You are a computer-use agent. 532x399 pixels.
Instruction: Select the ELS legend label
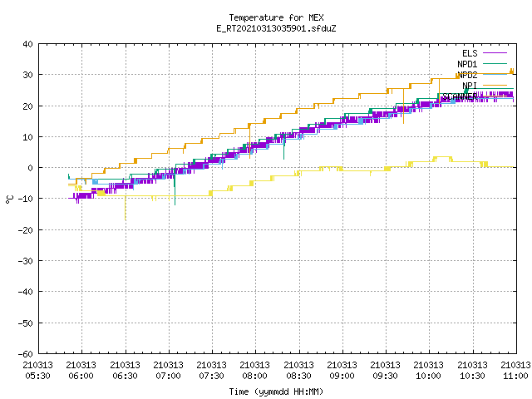470,53
